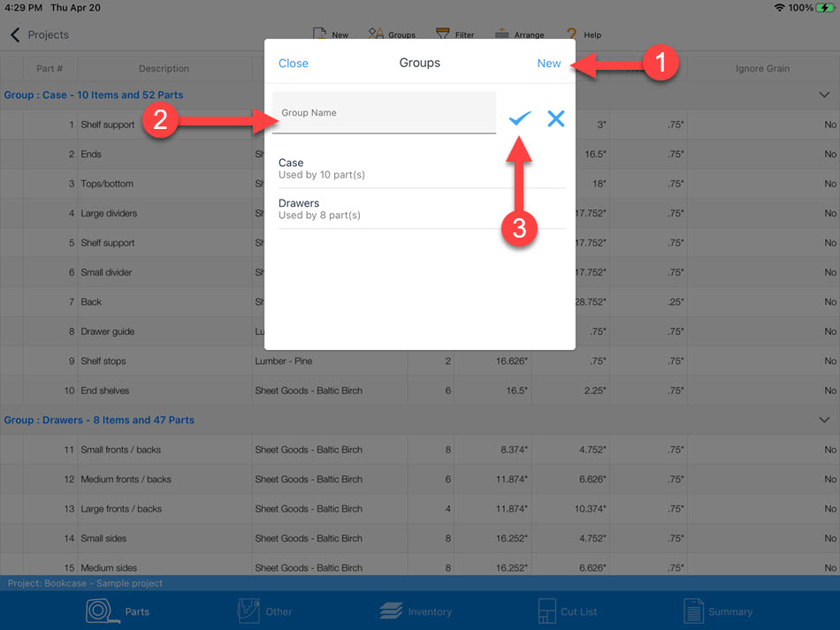Select the Drawer guide part row
The height and width of the screenshot is (630, 840).
pos(420,331)
